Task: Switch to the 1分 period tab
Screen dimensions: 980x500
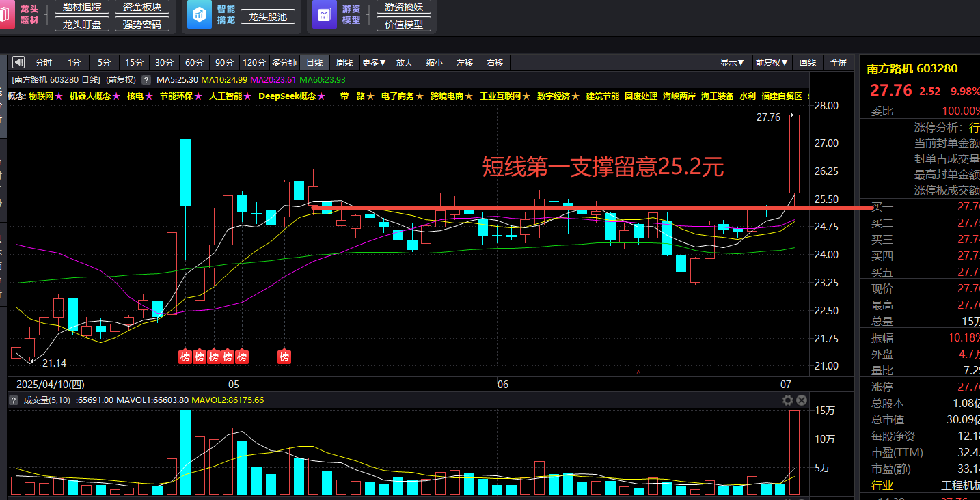Action: 74,63
